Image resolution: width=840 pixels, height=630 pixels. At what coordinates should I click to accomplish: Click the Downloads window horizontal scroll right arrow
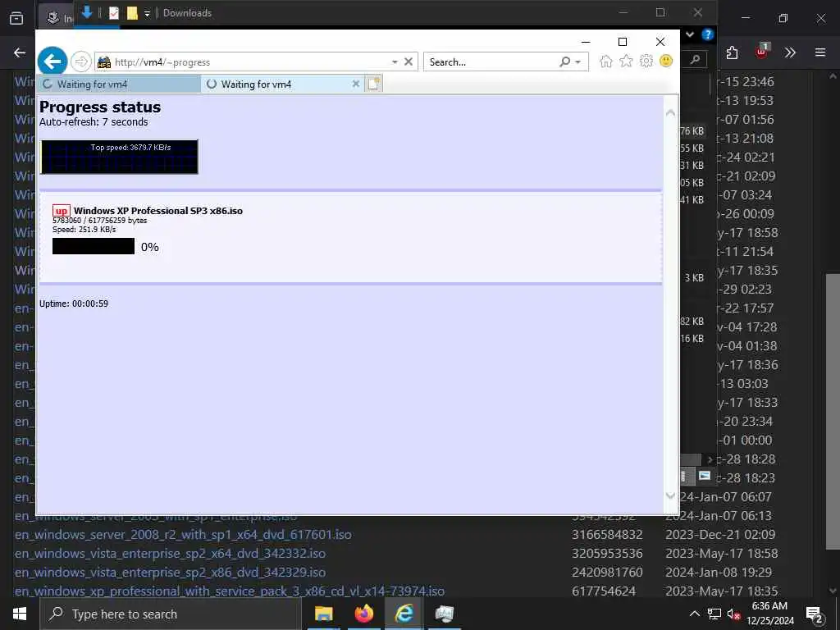click(x=710, y=459)
